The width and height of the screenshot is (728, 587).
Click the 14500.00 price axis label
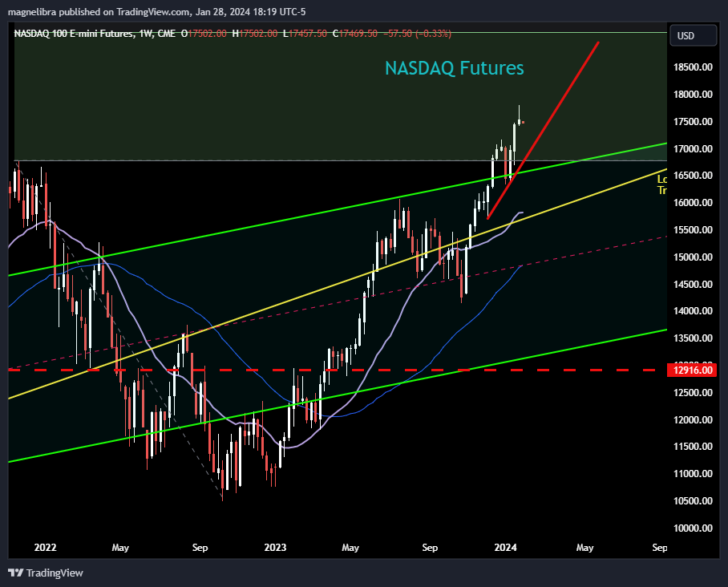click(693, 284)
